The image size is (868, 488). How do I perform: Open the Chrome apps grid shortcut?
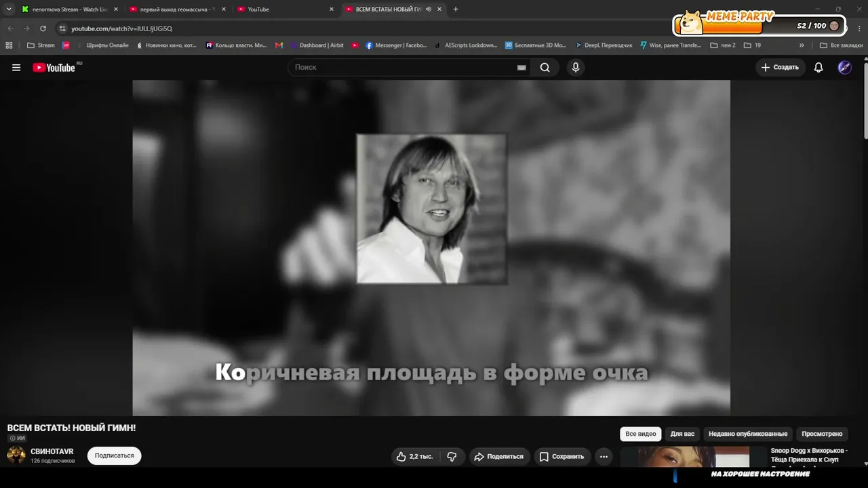pos(9,45)
